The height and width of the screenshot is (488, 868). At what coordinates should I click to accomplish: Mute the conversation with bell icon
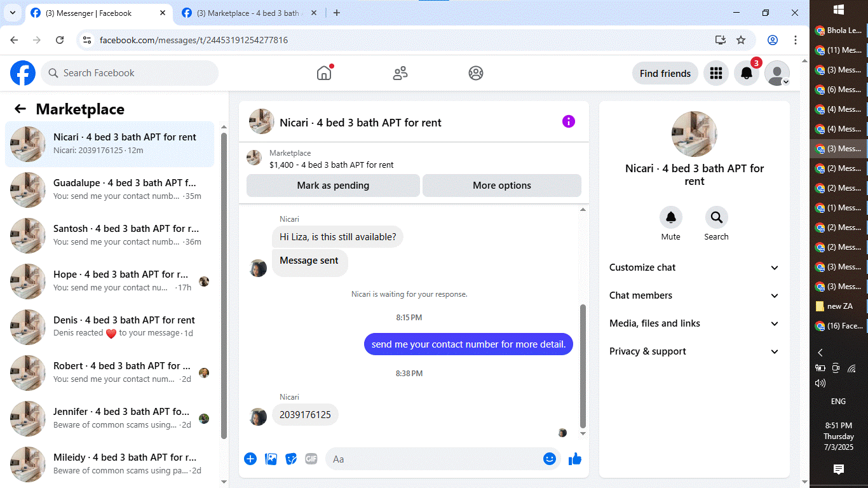coord(671,217)
